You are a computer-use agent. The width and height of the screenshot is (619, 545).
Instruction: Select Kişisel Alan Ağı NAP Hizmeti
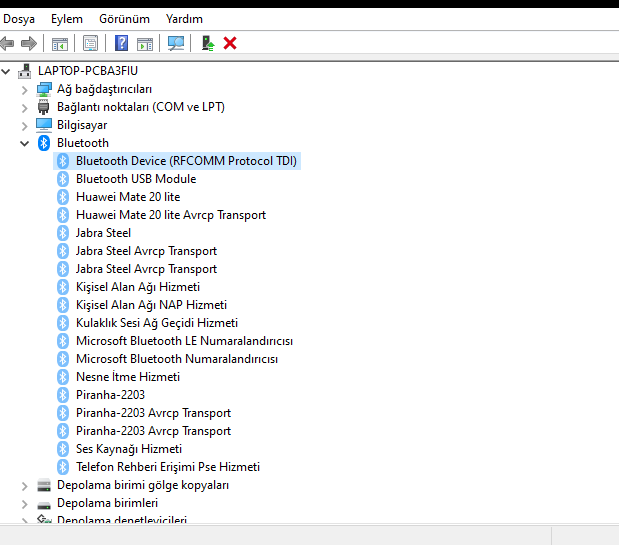tap(151, 305)
